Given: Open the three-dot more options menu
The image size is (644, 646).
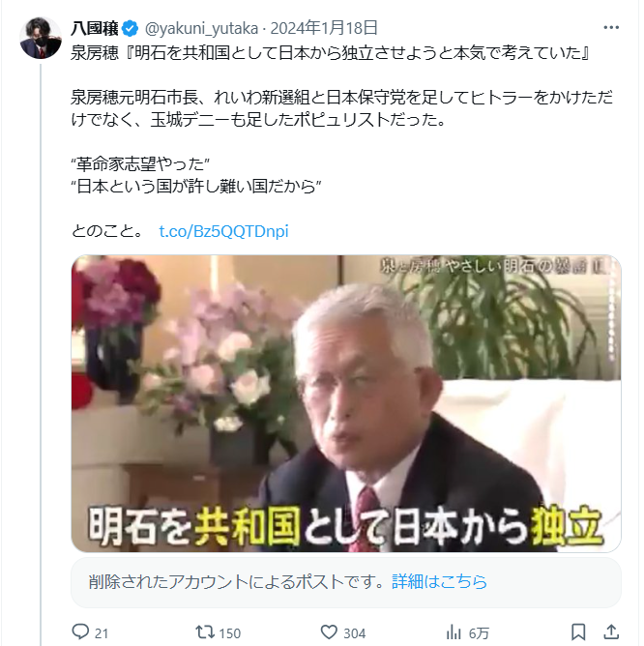Looking at the screenshot, I should click(x=611, y=28).
